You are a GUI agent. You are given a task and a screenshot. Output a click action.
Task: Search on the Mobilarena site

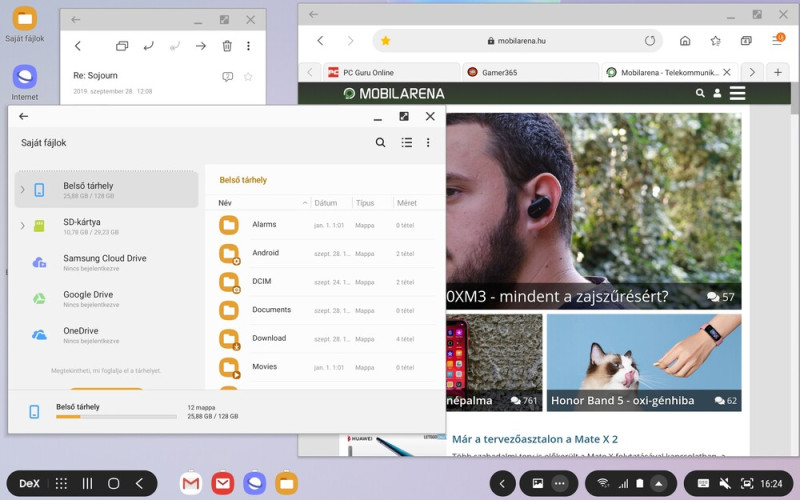[700, 93]
